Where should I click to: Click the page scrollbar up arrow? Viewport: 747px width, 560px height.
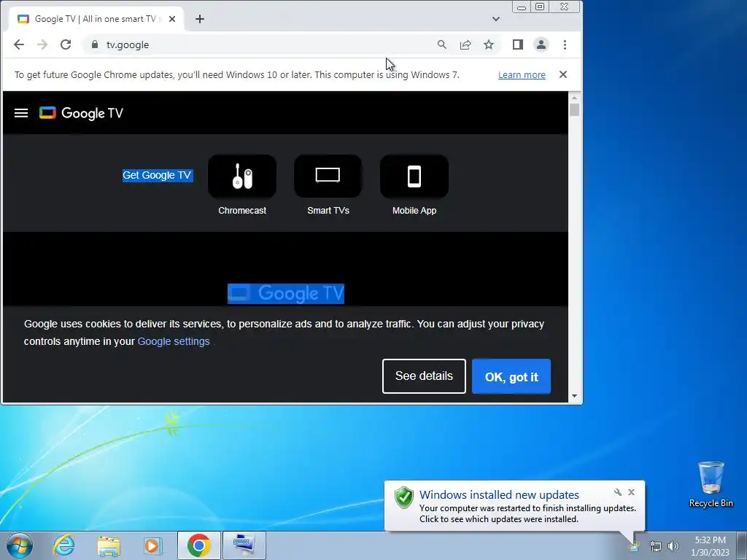575,97
